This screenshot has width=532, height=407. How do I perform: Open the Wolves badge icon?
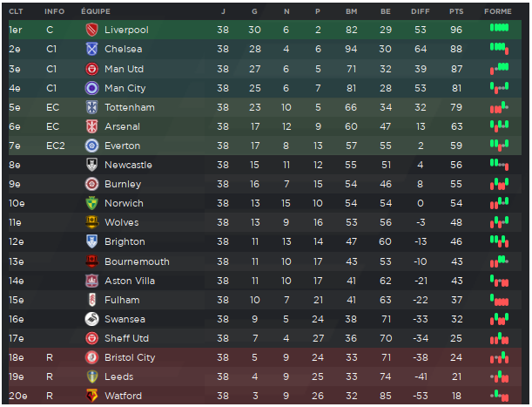tap(91, 222)
